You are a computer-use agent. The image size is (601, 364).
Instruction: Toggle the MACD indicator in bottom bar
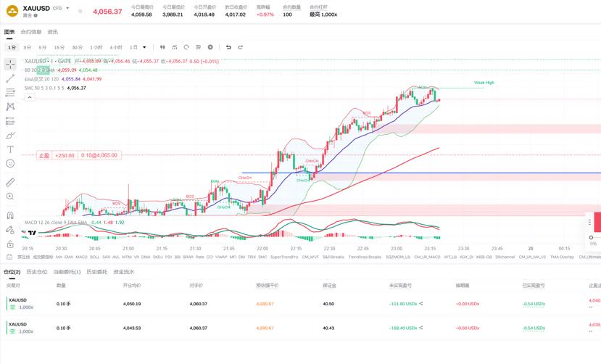81,257
